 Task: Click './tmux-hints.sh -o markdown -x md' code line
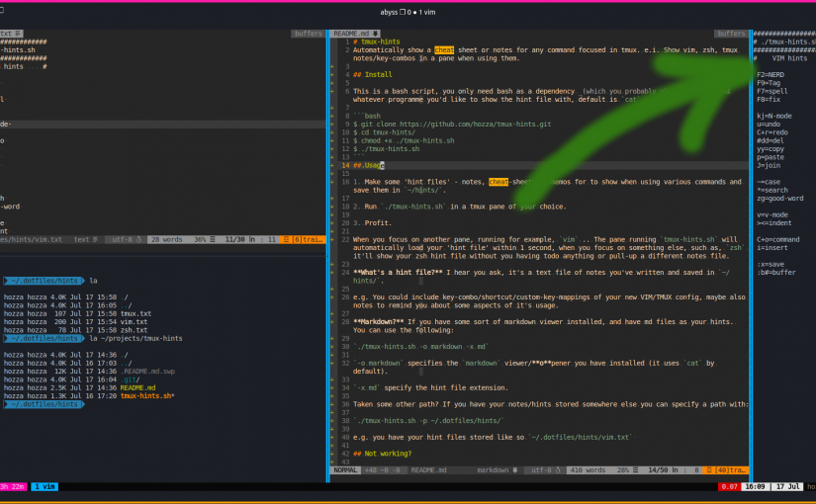point(420,347)
